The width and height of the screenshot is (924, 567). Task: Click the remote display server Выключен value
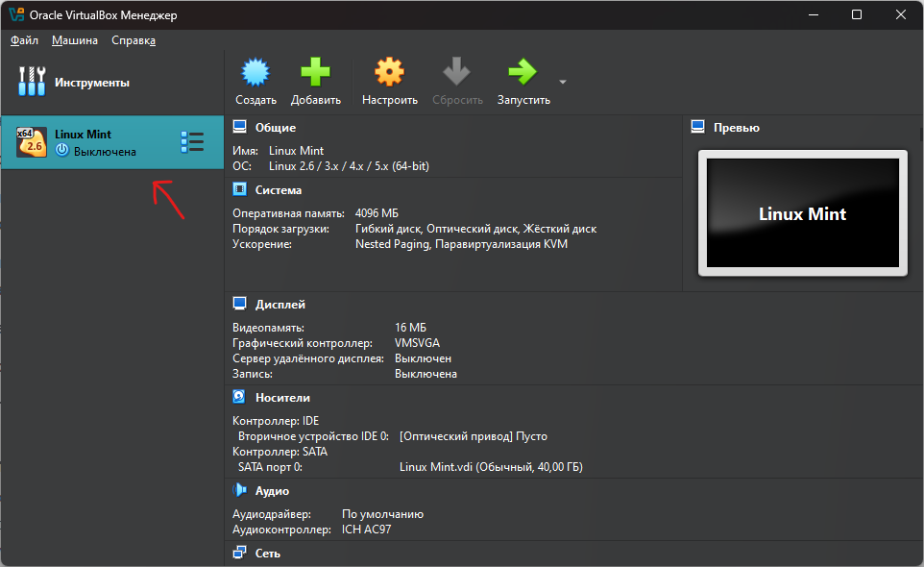[424, 357]
